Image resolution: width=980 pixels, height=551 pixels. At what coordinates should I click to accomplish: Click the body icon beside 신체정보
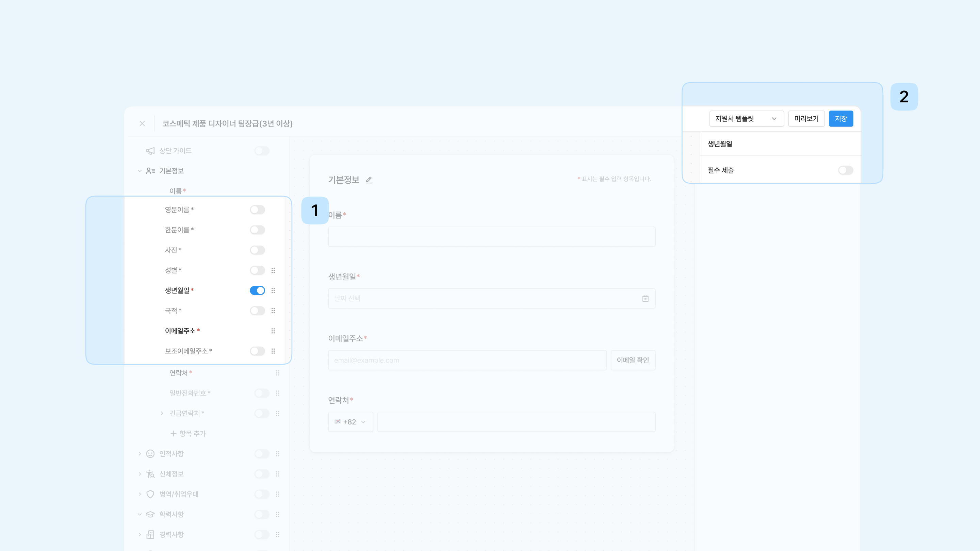(150, 474)
